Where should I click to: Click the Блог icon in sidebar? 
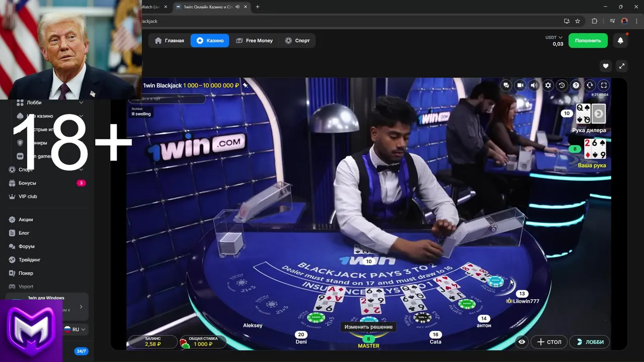13,233
